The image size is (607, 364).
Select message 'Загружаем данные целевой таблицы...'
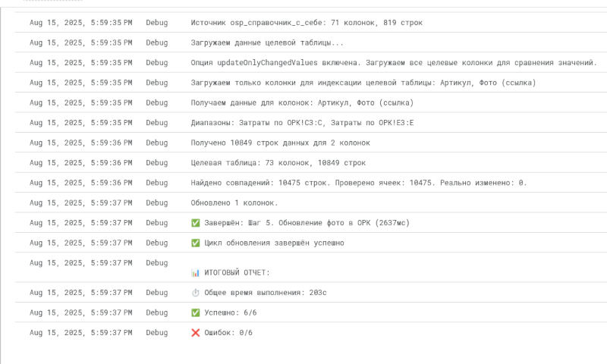click(267, 42)
